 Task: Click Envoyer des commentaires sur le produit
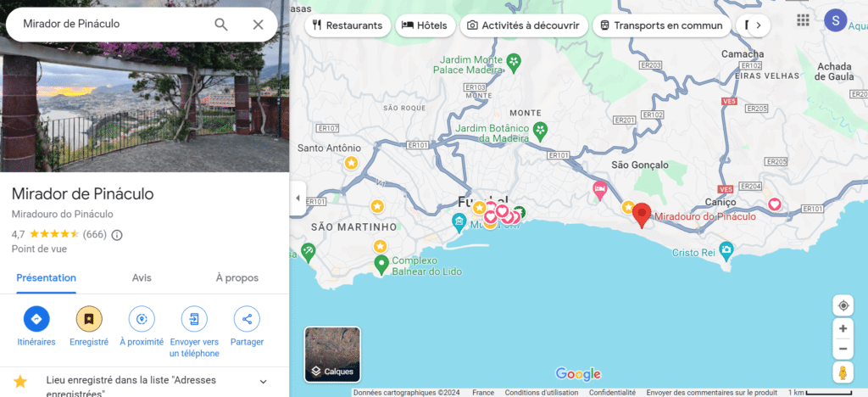pyautogui.click(x=712, y=393)
